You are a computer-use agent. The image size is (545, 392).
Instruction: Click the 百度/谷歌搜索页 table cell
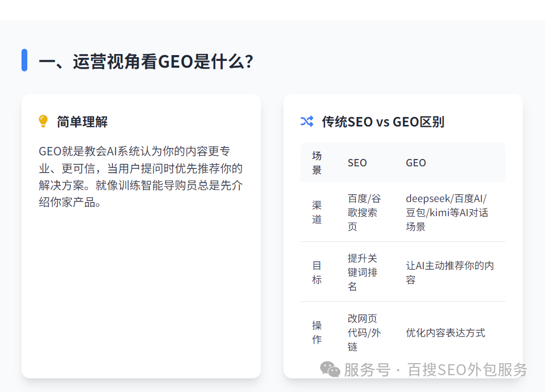point(364,212)
